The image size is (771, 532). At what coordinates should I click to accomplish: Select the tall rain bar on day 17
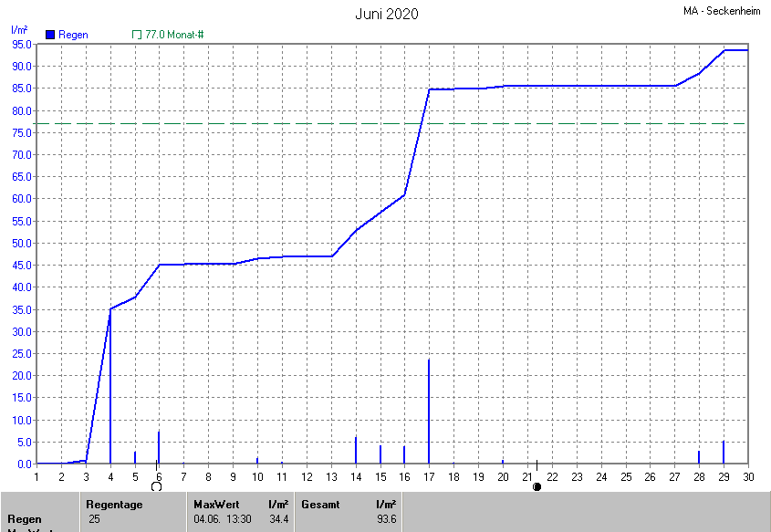click(429, 412)
